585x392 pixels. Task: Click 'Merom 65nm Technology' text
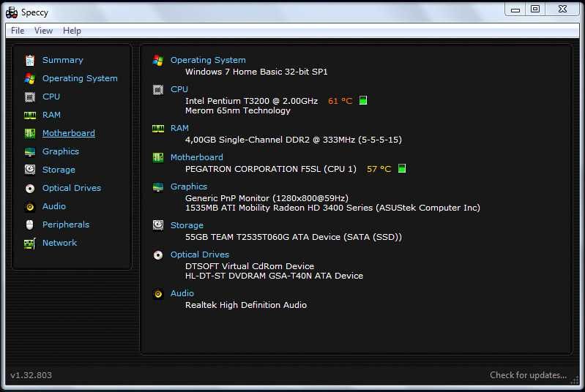pos(238,110)
